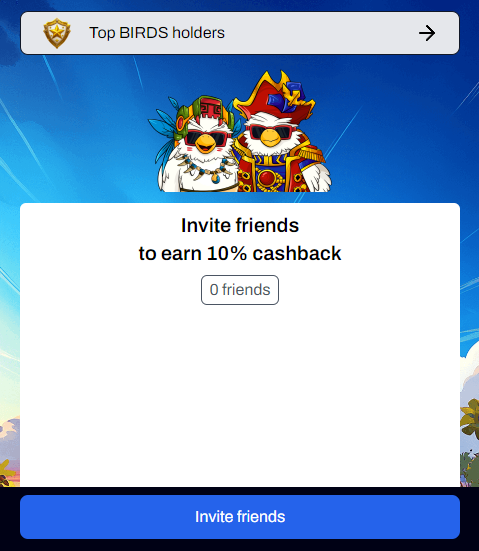Open the Top BIRDS holders leaderboard text
Image resolution: width=479 pixels, height=551 pixels.
(157, 33)
